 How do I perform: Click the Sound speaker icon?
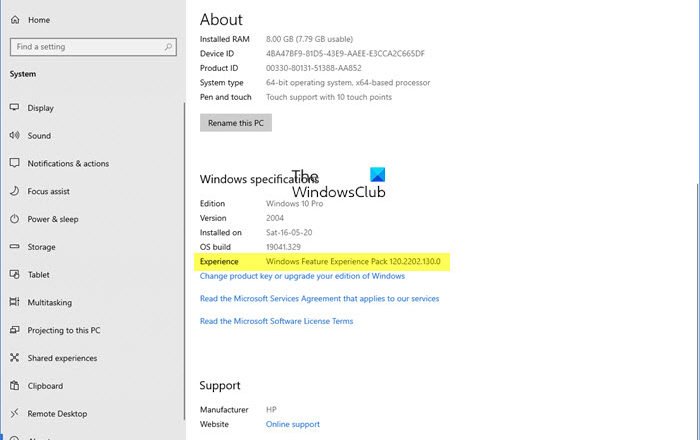pos(14,135)
